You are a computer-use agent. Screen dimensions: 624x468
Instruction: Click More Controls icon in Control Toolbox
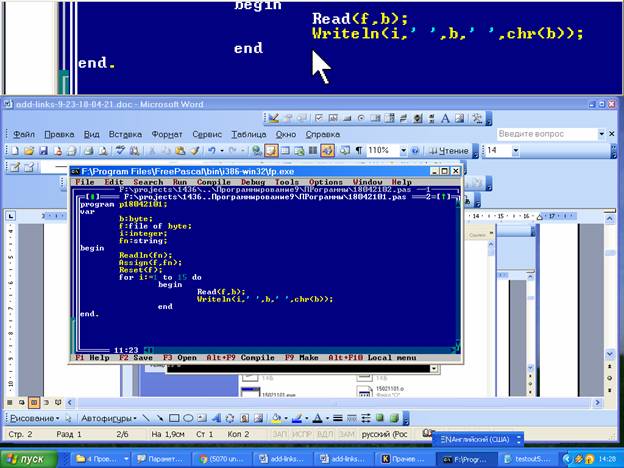(x=477, y=118)
